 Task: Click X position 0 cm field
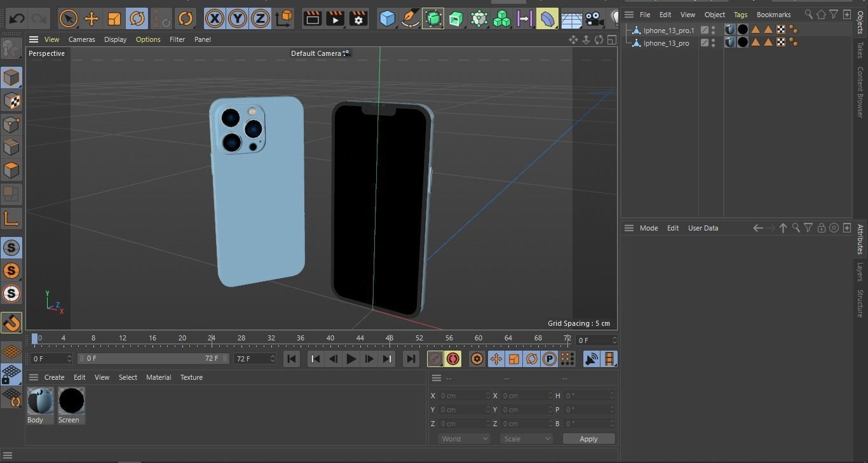(465, 396)
